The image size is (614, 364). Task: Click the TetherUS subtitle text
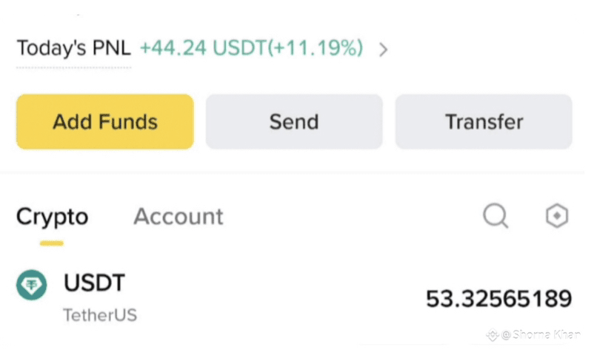tap(100, 315)
